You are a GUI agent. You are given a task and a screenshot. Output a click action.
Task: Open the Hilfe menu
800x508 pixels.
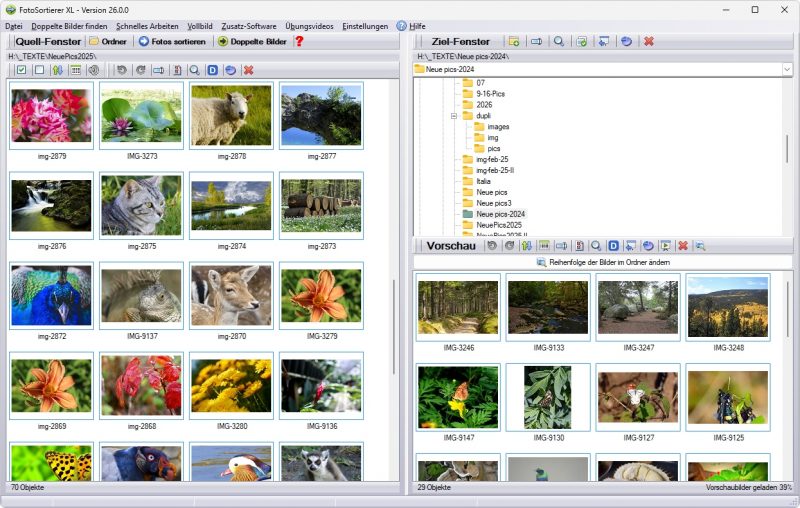[411, 26]
